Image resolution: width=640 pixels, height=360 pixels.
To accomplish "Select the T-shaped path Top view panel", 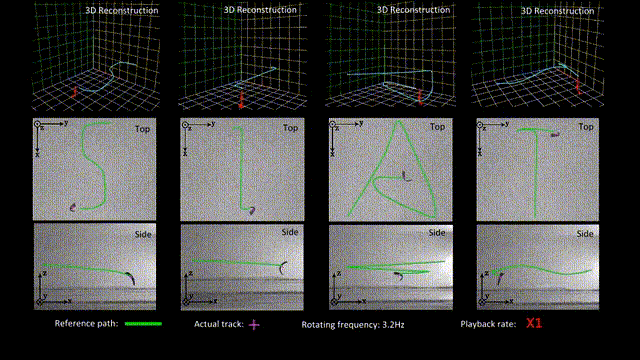I will point(538,169).
